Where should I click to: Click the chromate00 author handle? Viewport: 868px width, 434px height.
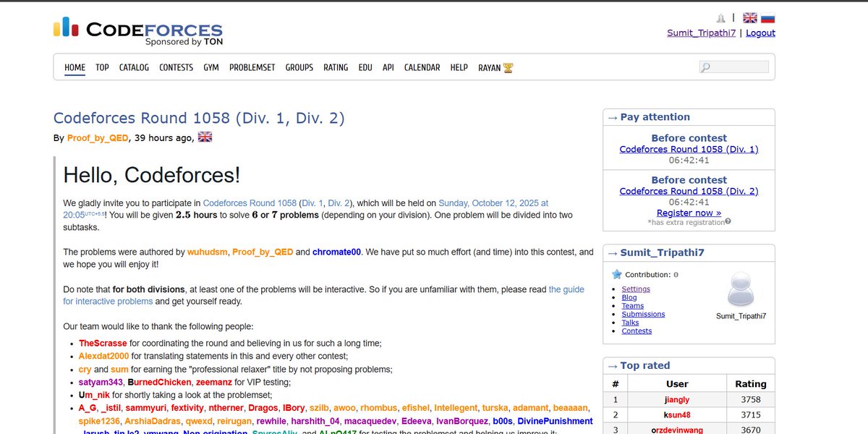click(x=336, y=252)
